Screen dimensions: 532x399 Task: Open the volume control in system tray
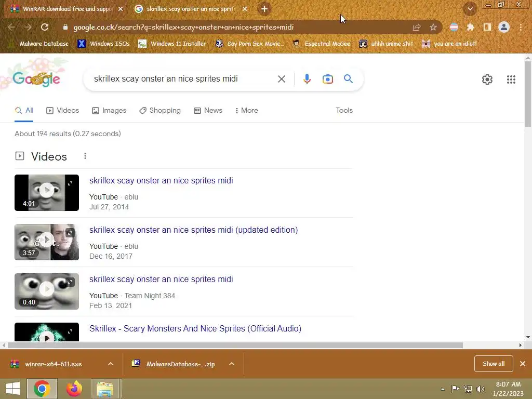481,389
